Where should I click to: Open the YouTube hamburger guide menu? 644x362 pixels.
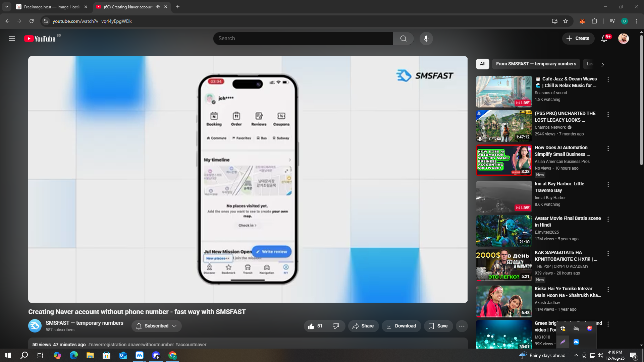click(12, 39)
